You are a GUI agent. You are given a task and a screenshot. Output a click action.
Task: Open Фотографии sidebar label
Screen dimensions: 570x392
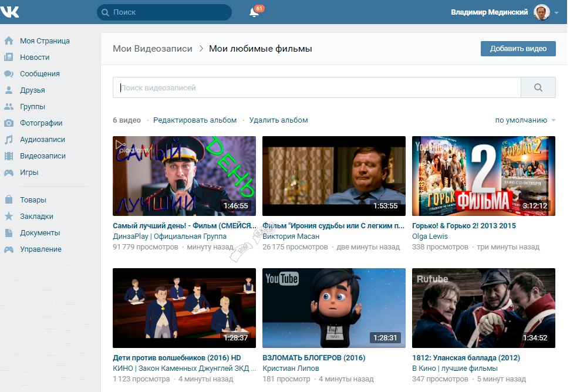pyautogui.click(x=41, y=123)
